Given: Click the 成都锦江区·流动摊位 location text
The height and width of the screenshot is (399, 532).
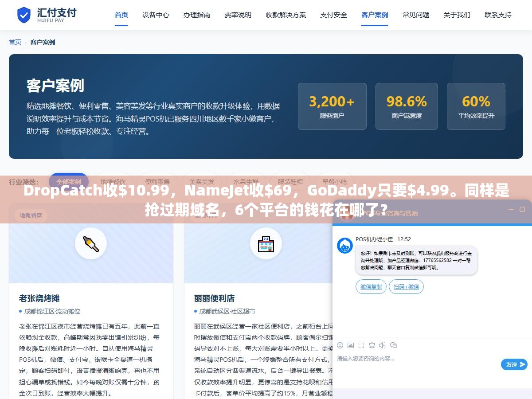Looking at the screenshot, I should coord(52,311).
